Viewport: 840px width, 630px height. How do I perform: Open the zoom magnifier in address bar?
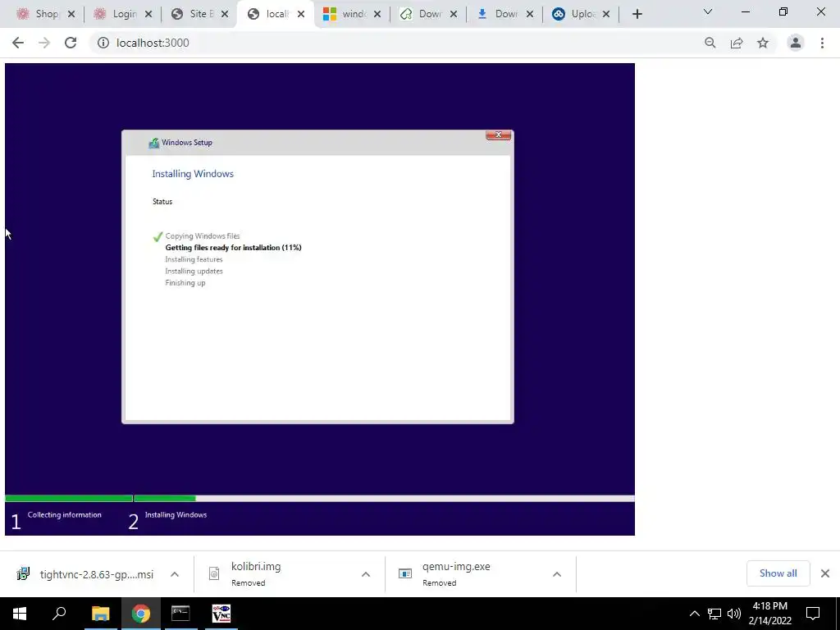coord(710,43)
